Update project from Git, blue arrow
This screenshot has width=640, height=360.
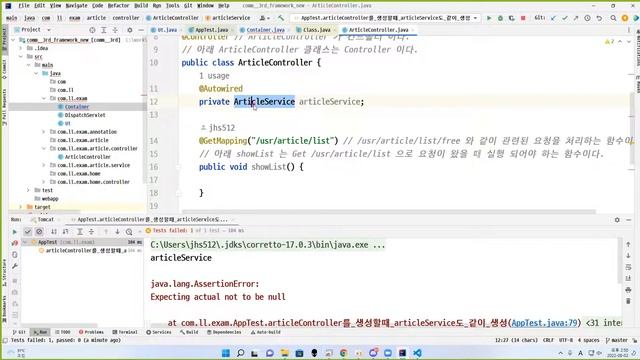pos(553,18)
